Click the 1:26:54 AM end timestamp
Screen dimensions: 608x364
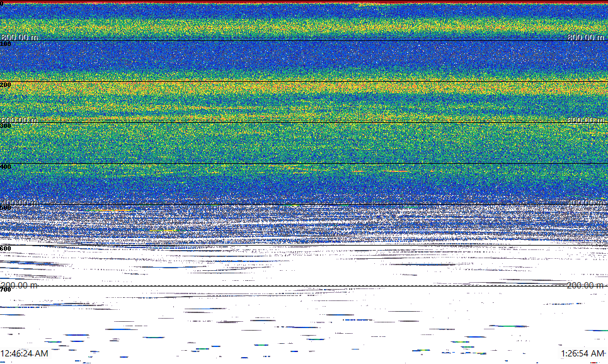point(582,353)
